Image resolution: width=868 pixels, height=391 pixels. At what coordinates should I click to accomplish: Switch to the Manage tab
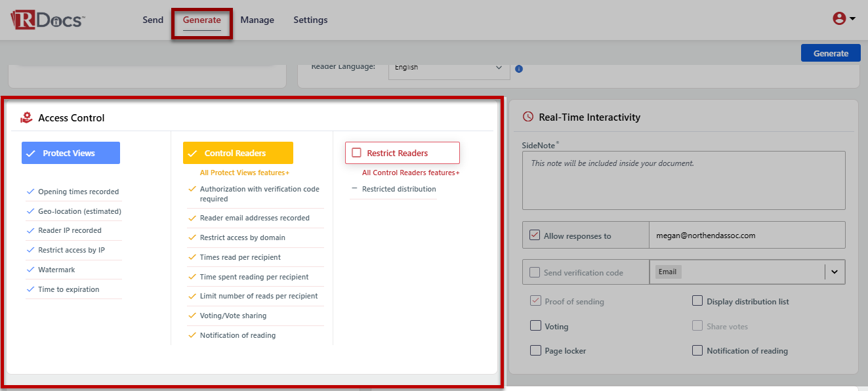257,20
